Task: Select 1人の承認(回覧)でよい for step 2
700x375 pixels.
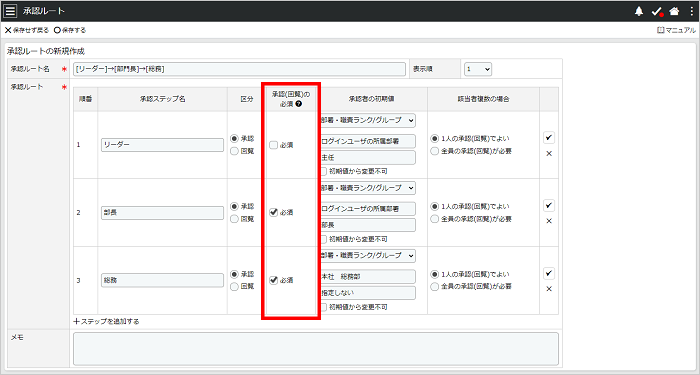Action: pos(435,207)
